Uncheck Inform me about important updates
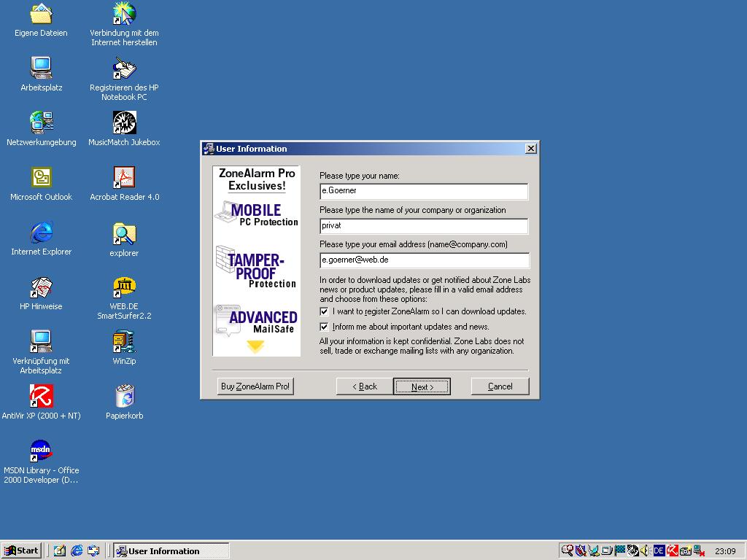 coord(325,327)
